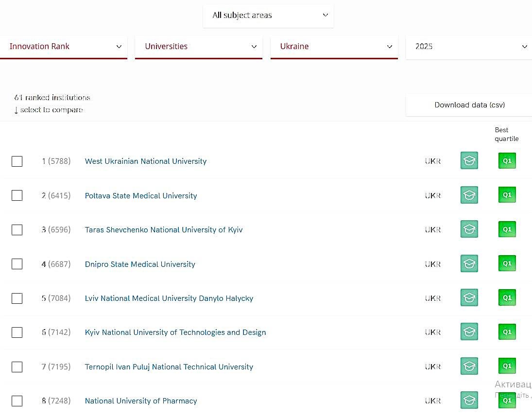532x419 pixels.
Task: Click the rank text 5 (7084)
Action: click(x=56, y=298)
